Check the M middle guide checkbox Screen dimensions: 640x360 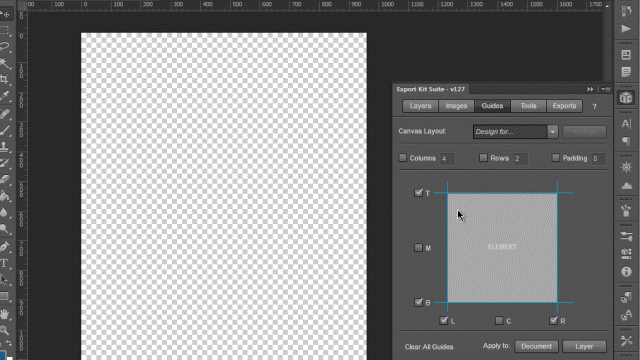click(418, 247)
